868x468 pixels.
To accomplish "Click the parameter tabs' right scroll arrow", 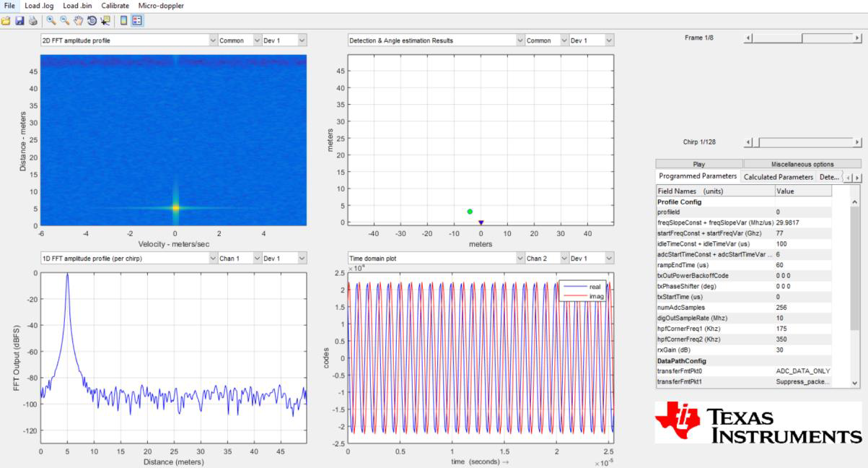I will [x=857, y=177].
